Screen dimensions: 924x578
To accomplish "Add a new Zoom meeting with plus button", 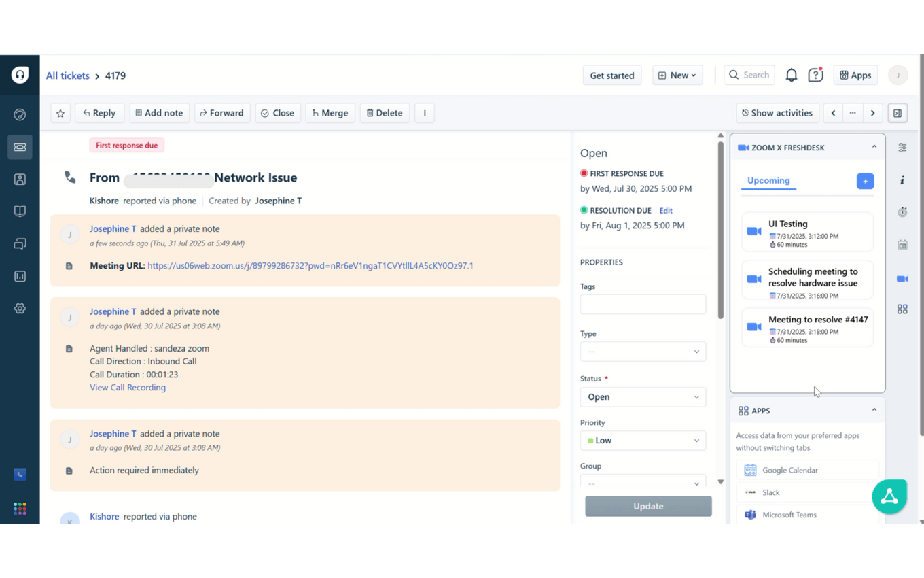I will [865, 181].
